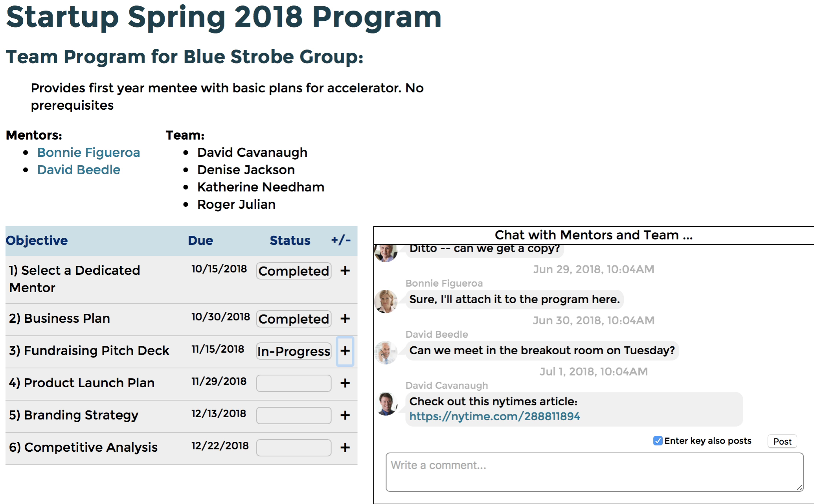Open the Competitive Analysis status dropdown
This screenshot has height=504, width=814.
click(294, 448)
